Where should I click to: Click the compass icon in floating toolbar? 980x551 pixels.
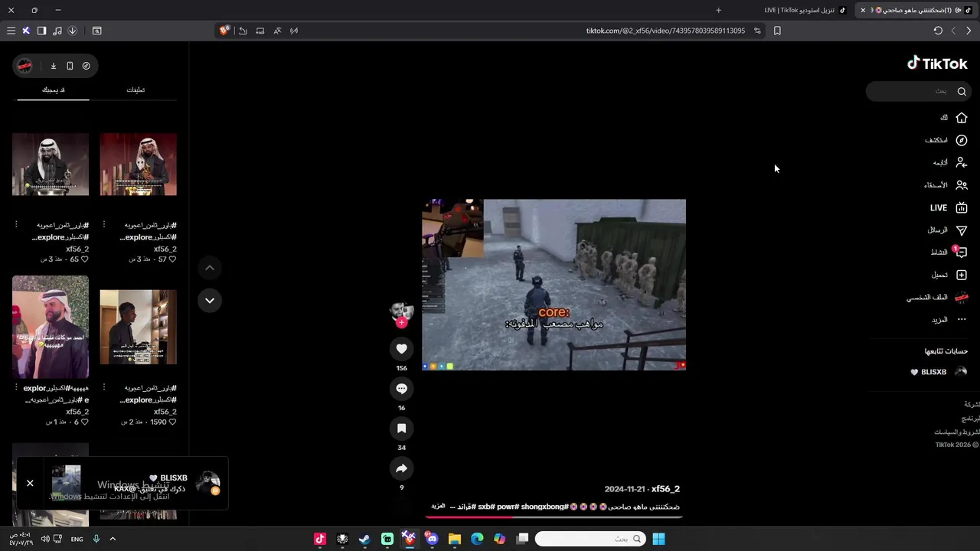pyautogui.click(x=86, y=66)
